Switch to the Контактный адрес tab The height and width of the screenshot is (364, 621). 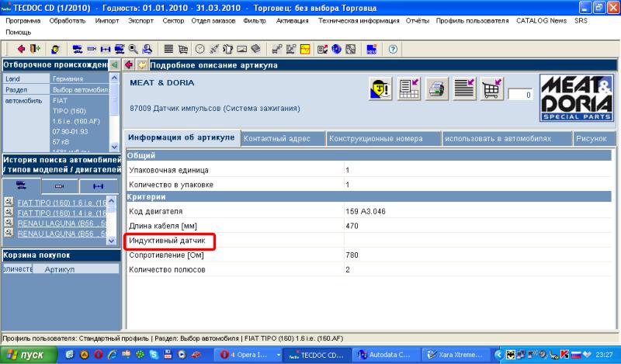pyautogui.click(x=278, y=138)
